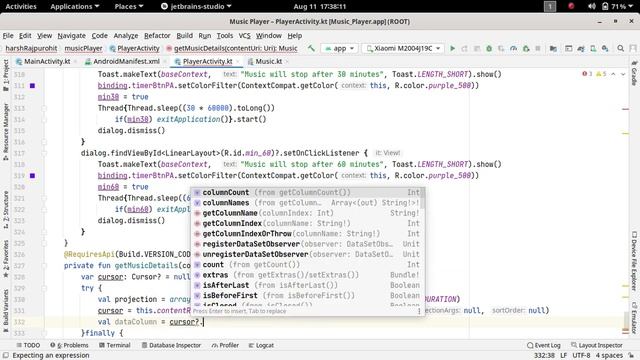The image size is (640, 360).
Task: Open the Event Log
Action: pos(543,345)
